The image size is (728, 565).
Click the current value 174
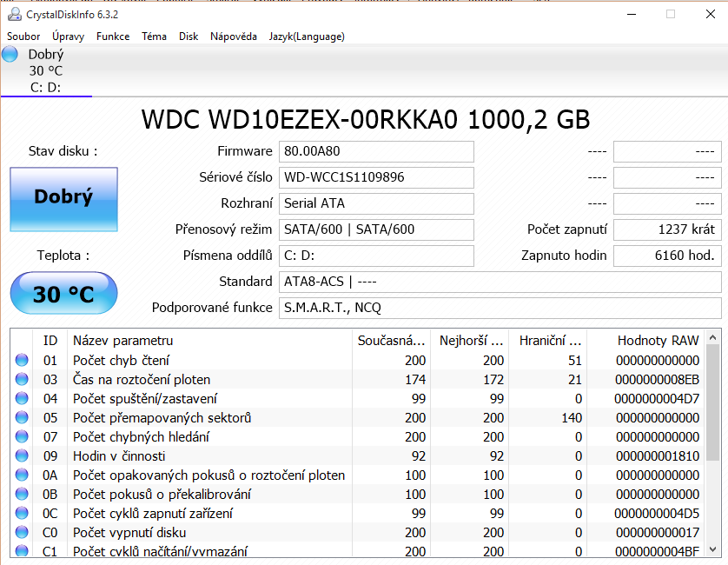(x=415, y=380)
